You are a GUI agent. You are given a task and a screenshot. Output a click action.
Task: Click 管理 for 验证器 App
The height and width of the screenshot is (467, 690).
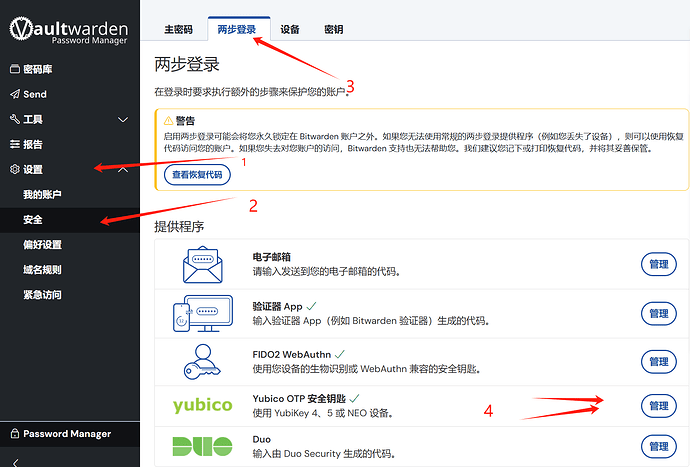(659, 313)
